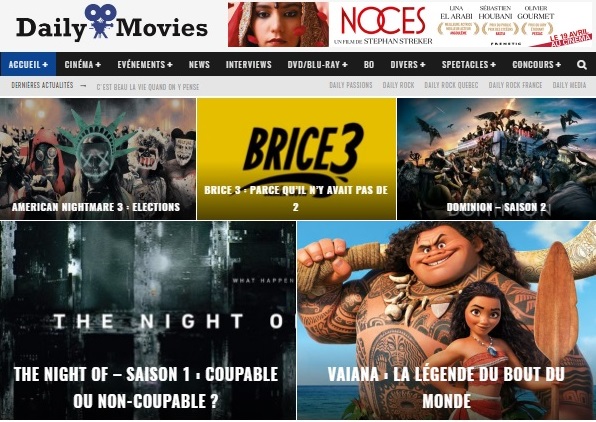Viewport: 596px width, 422px height.
Task: Select the BO menu item
Action: [369, 65]
